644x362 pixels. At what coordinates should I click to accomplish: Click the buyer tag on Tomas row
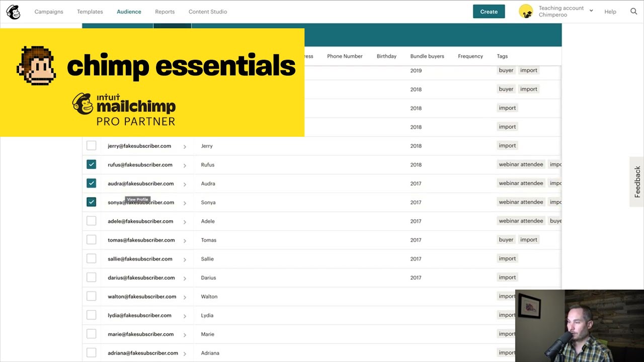point(506,240)
